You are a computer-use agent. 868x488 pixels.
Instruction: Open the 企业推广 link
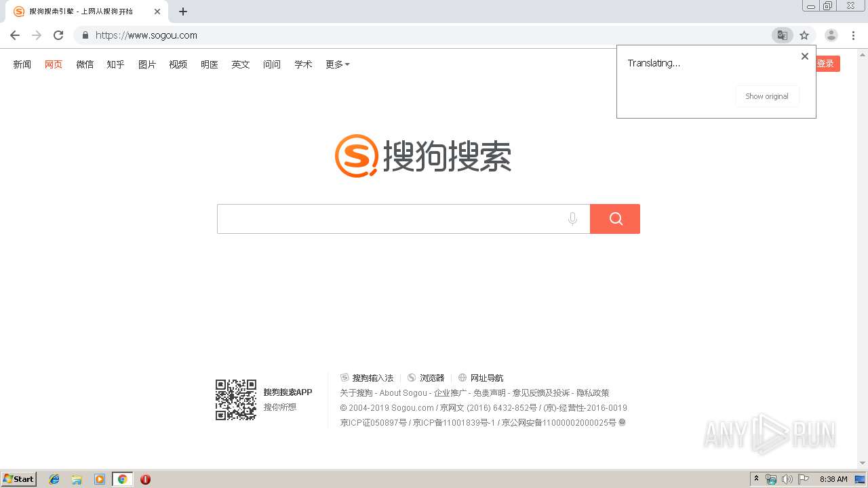click(450, 393)
